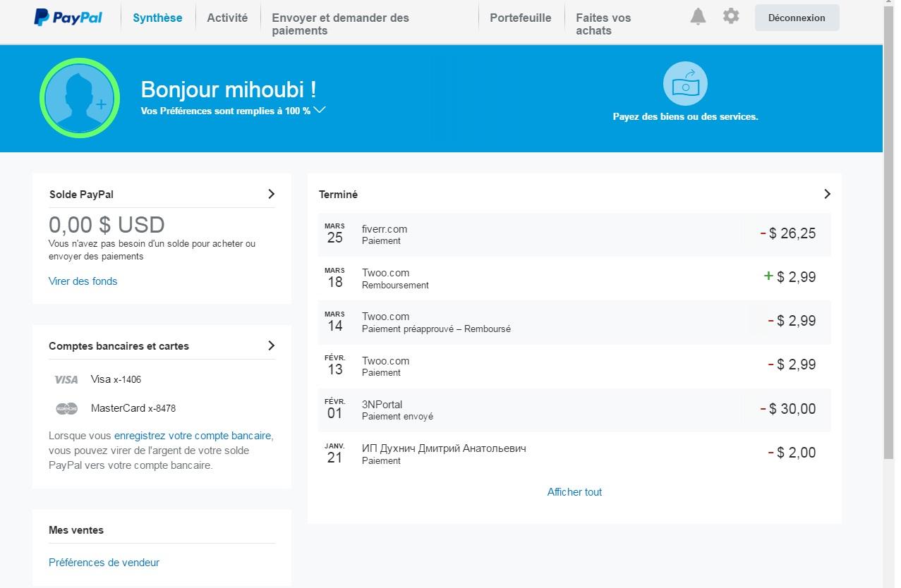The image size is (901, 588).
Task: Open the Terminé activity arrow
Action: 827,194
